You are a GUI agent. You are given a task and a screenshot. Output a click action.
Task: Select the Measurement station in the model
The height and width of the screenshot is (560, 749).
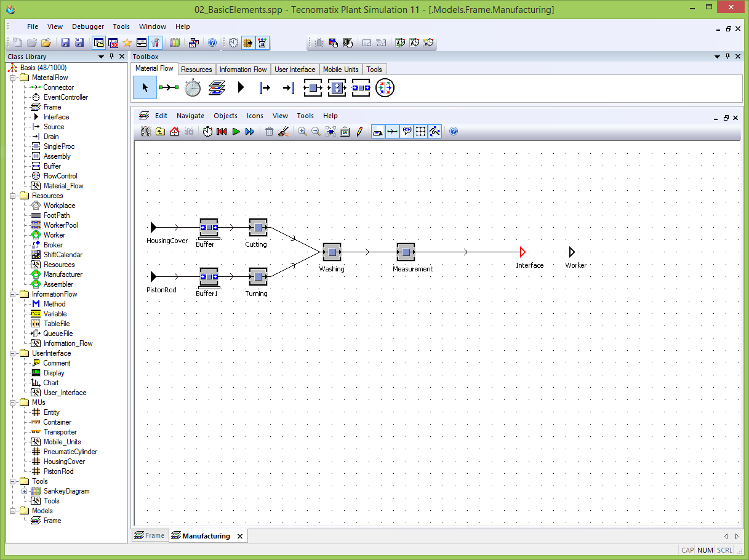pyautogui.click(x=406, y=252)
